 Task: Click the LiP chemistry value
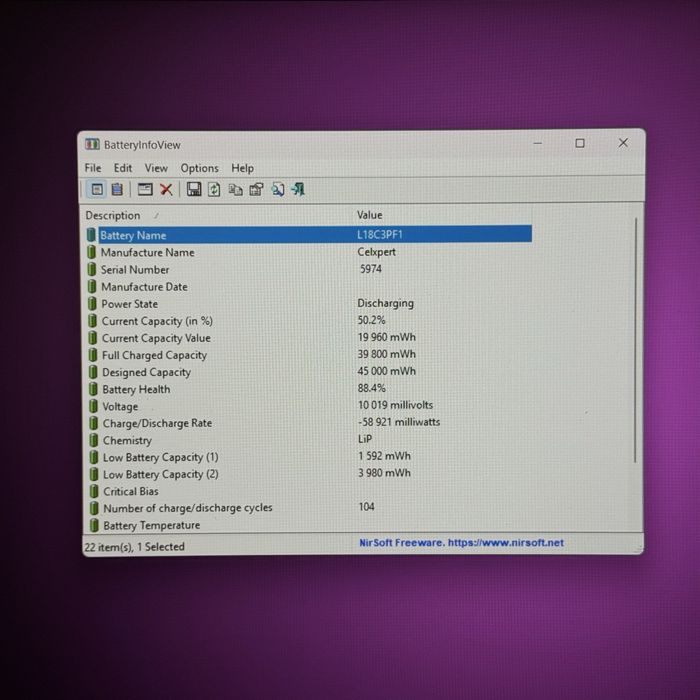[365, 439]
